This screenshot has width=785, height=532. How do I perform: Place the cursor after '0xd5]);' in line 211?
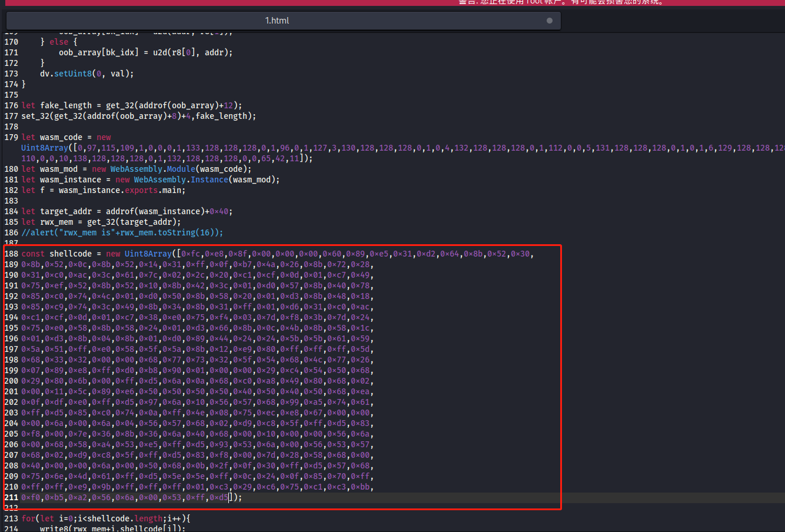(x=242, y=497)
